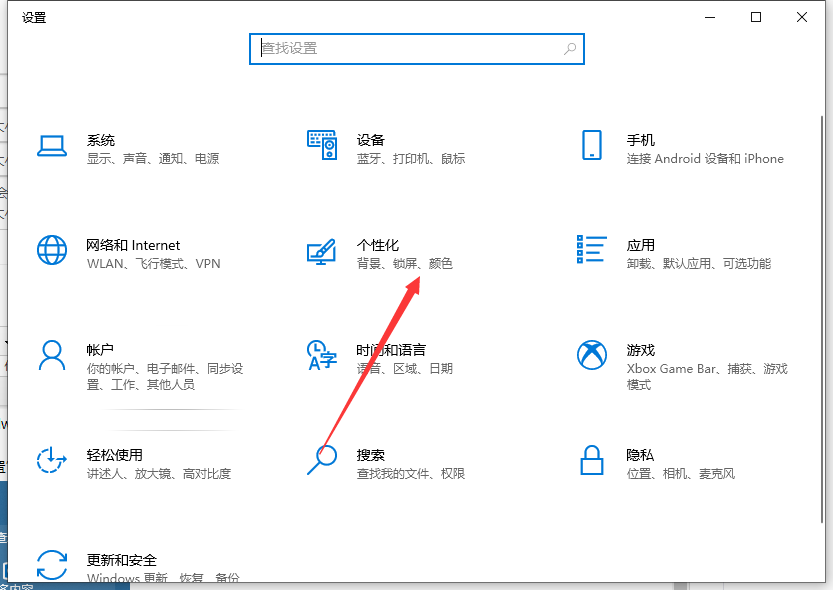Click the Network and Internet globe icon
Viewport: 833px width, 590px height.
51,250
